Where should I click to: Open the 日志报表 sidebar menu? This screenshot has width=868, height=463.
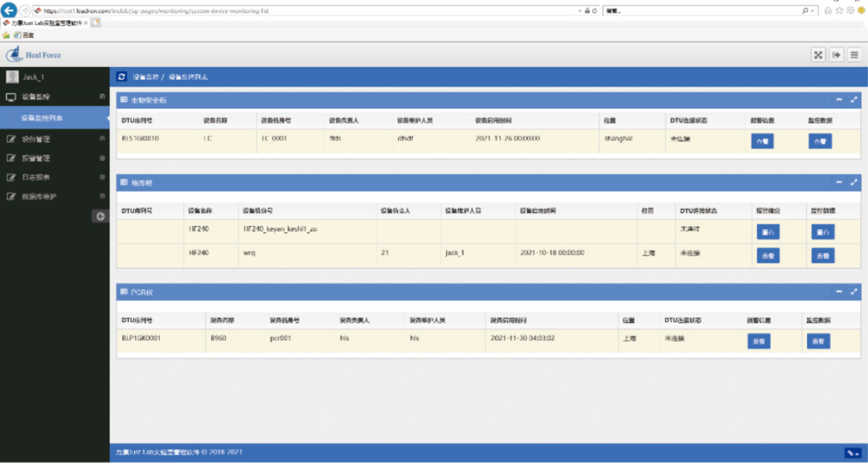tap(55, 178)
